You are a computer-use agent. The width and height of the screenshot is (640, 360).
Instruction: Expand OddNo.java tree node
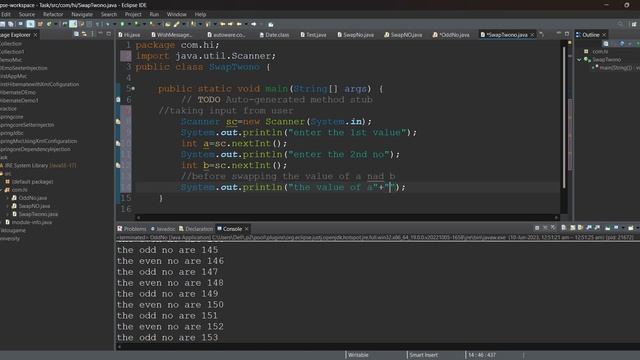8,198
